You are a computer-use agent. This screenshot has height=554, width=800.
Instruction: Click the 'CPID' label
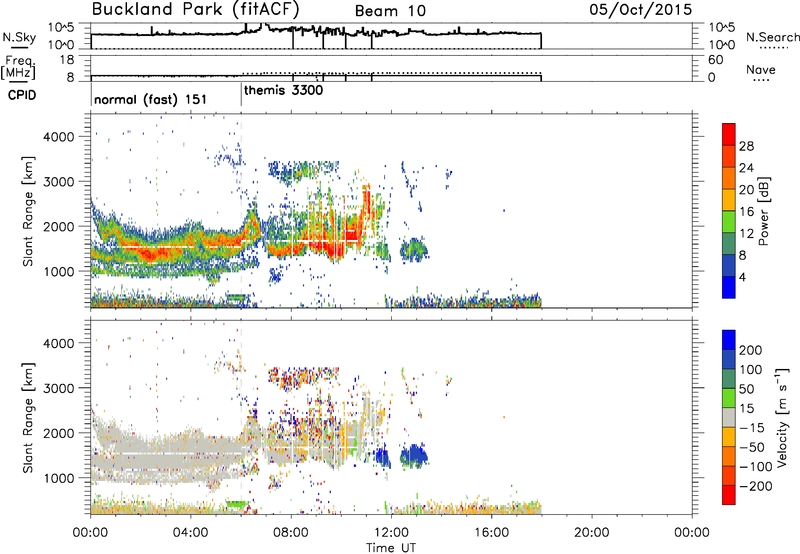[22, 95]
